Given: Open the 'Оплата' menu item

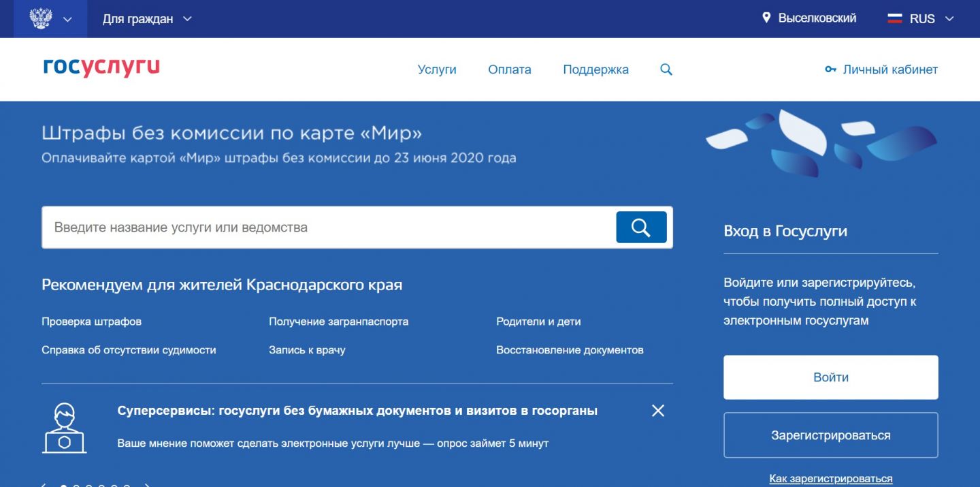Looking at the screenshot, I should click(510, 69).
